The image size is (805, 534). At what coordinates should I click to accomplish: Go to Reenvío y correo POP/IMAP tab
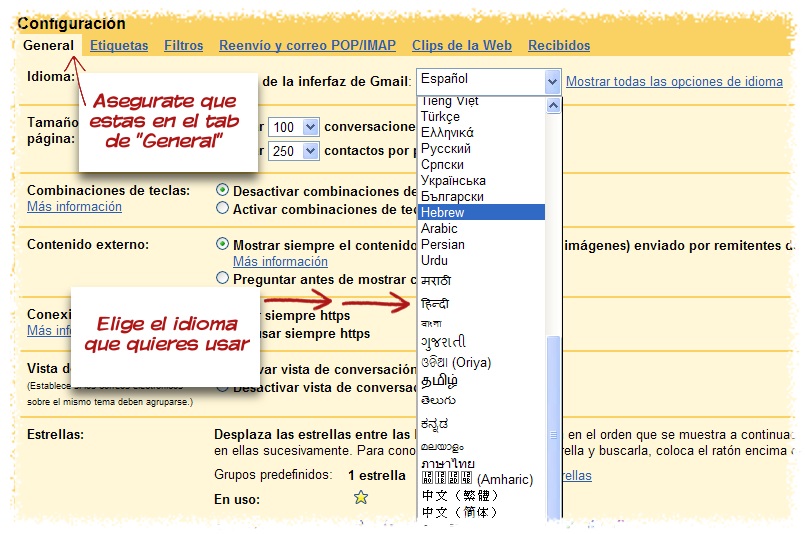click(307, 45)
